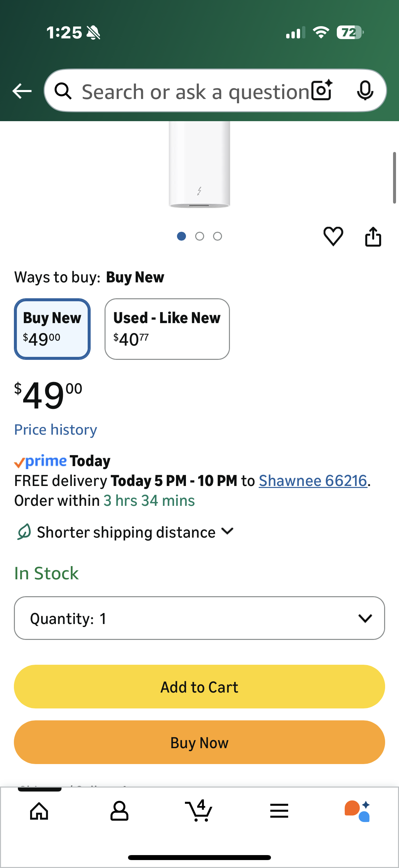The width and height of the screenshot is (399, 868).
Task: Open the hamburger menu tab
Action: (x=279, y=811)
